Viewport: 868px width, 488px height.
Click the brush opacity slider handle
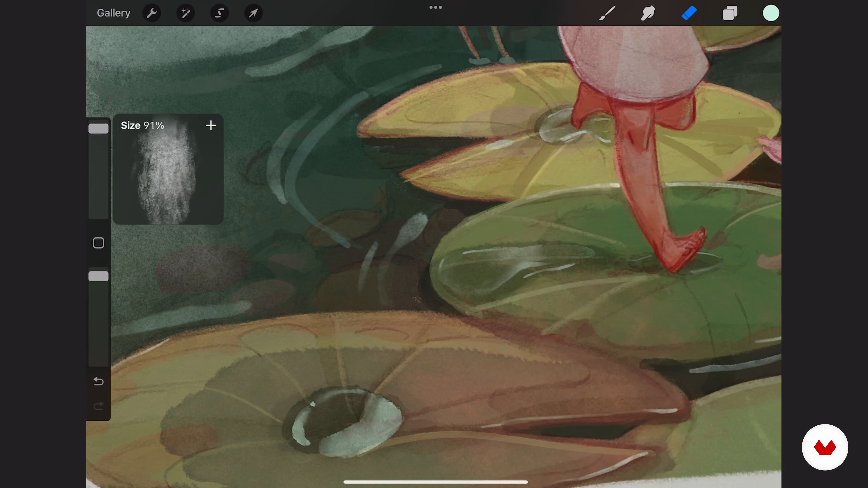pyautogui.click(x=98, y=276)
